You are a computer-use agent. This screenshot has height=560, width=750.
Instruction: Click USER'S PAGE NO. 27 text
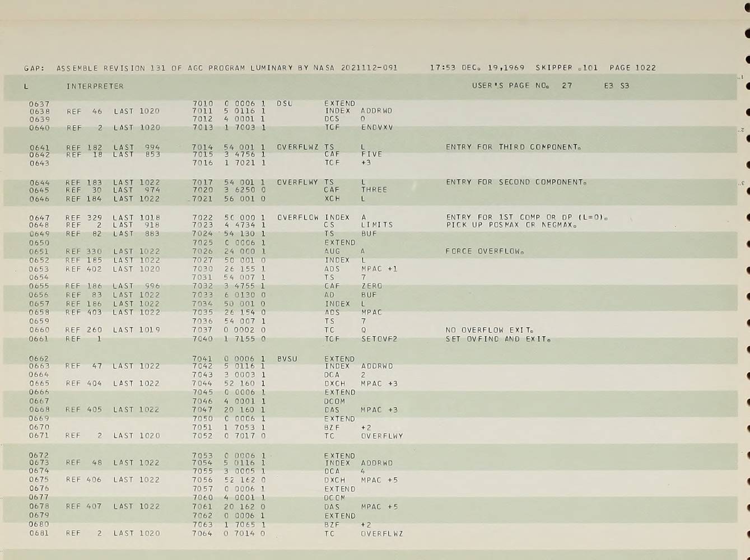(x=522, y=86)
